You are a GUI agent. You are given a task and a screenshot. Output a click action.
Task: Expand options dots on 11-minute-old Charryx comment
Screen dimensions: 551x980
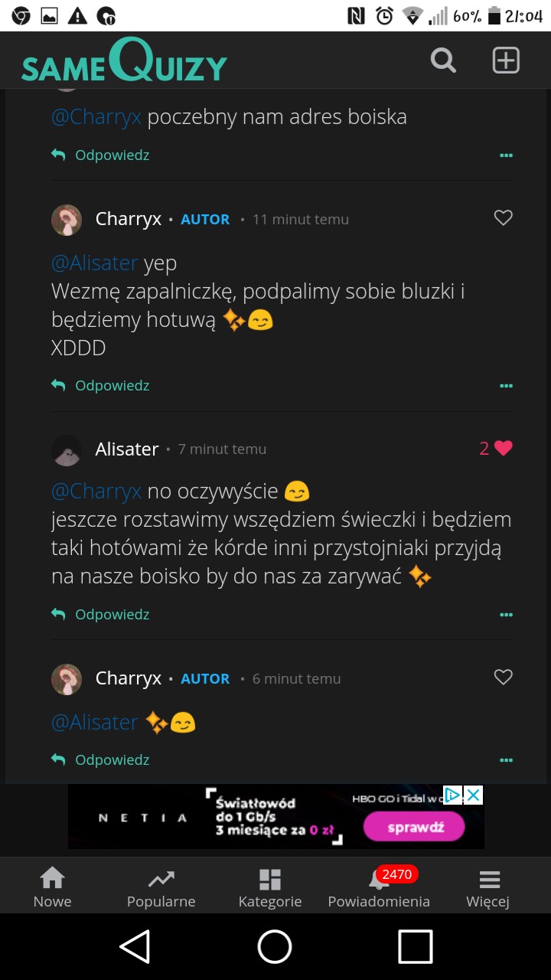click(506, 386)
